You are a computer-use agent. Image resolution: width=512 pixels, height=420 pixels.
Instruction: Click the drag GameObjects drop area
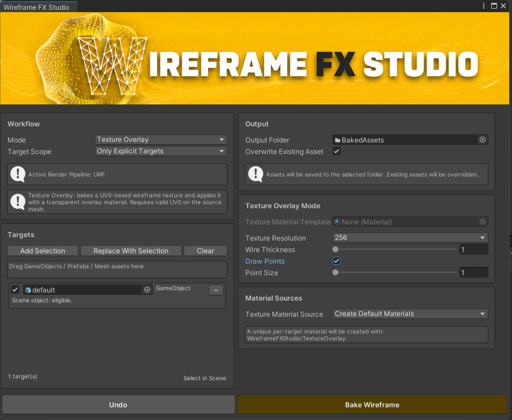[117, 269]
